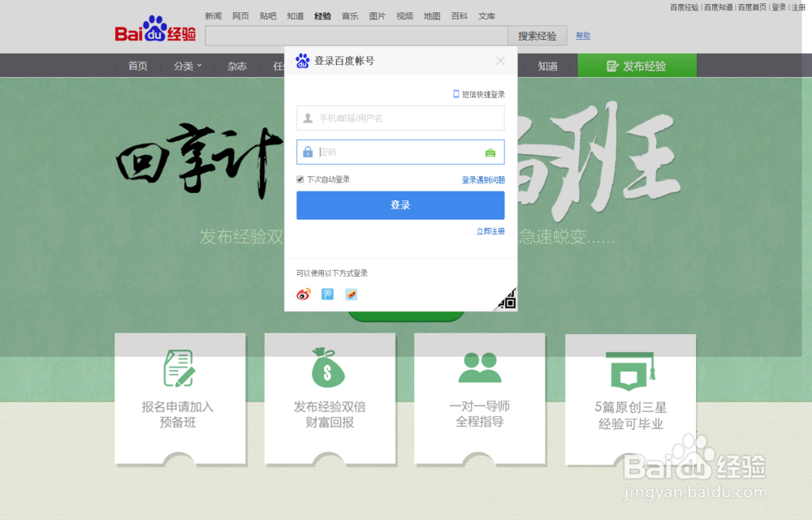This screenshot has height=520, width=812.
Task: Log in with the third third-party account icon
Action: tap(351, 294)
